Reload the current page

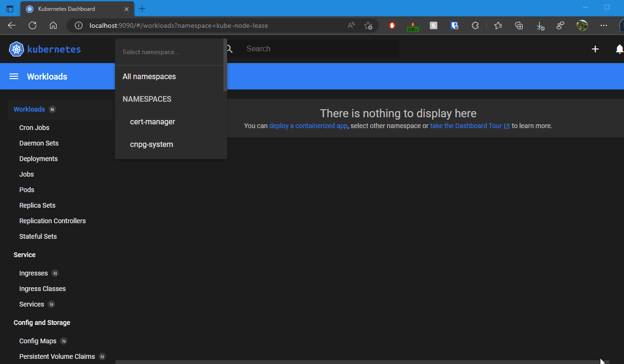click(33, 25)
